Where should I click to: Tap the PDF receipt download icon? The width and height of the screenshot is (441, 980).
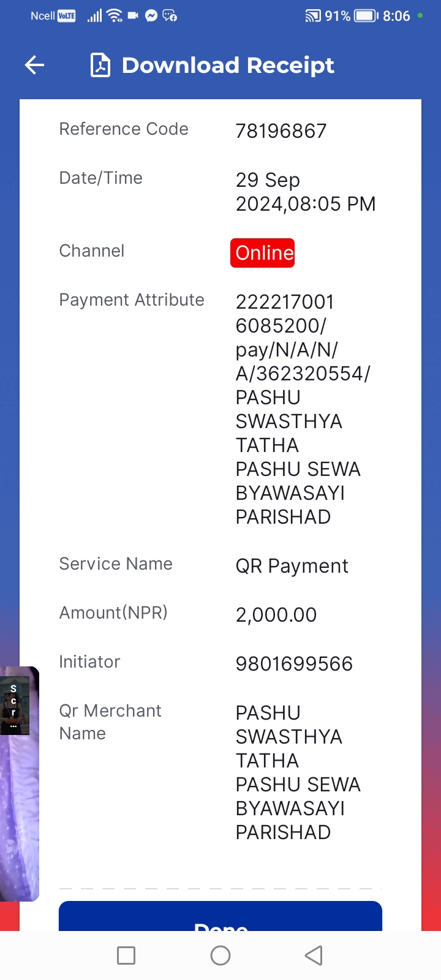pos(100,65)
